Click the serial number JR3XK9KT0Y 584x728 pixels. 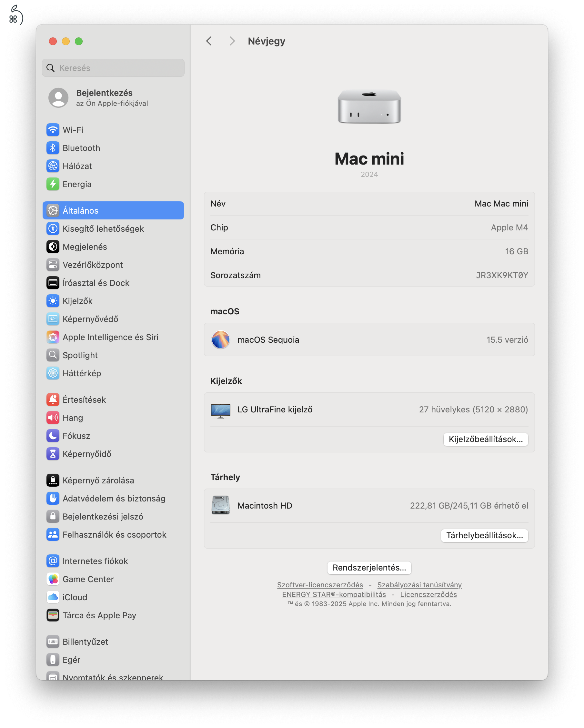click(502, 275)
